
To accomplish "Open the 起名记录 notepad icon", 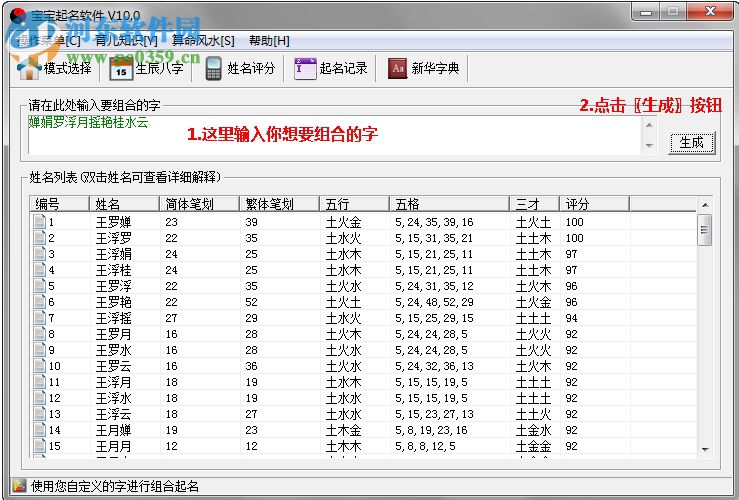I will pos(305,69).
